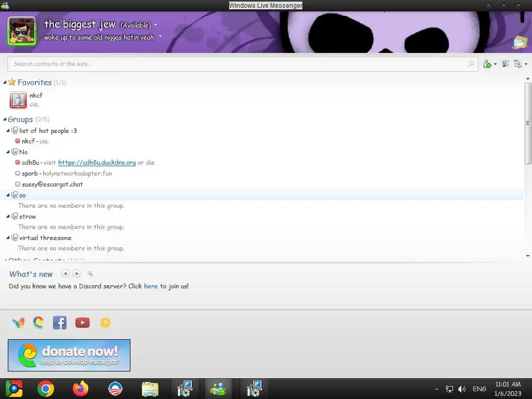Collapse the oo group
The width and height of the screenshot is (532, 399).
(8, 195)
